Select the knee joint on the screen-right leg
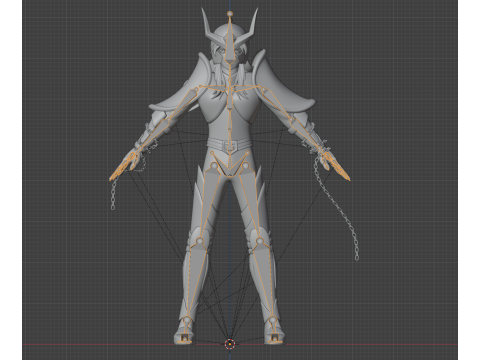Screen dimensions: 480x360 click(x=260, y=240)
